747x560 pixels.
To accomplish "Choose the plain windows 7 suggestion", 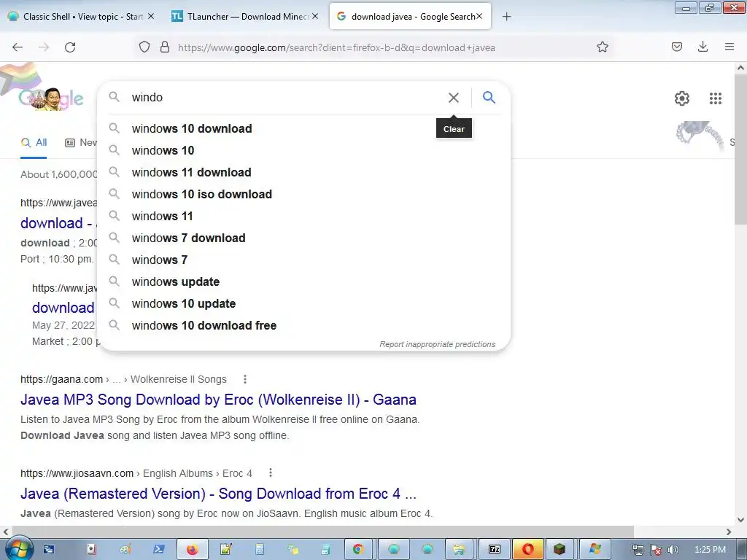I will point(303,260).
